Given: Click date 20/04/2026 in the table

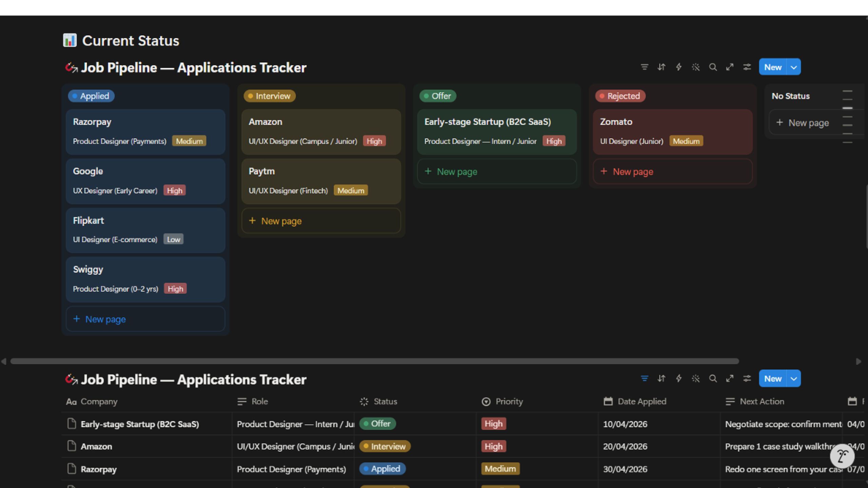Looking at the screenshot, I should tap(625, 446).
